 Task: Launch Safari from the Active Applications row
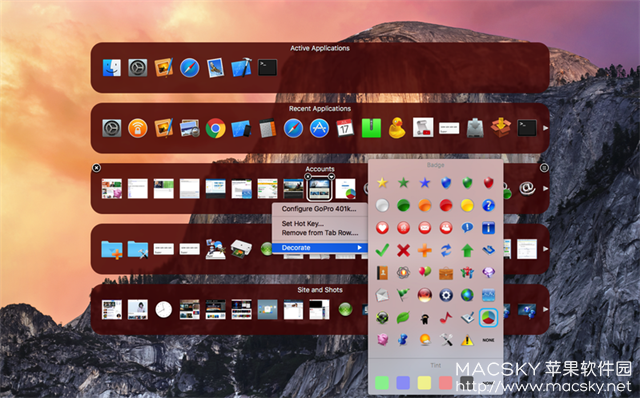point(189,68)
